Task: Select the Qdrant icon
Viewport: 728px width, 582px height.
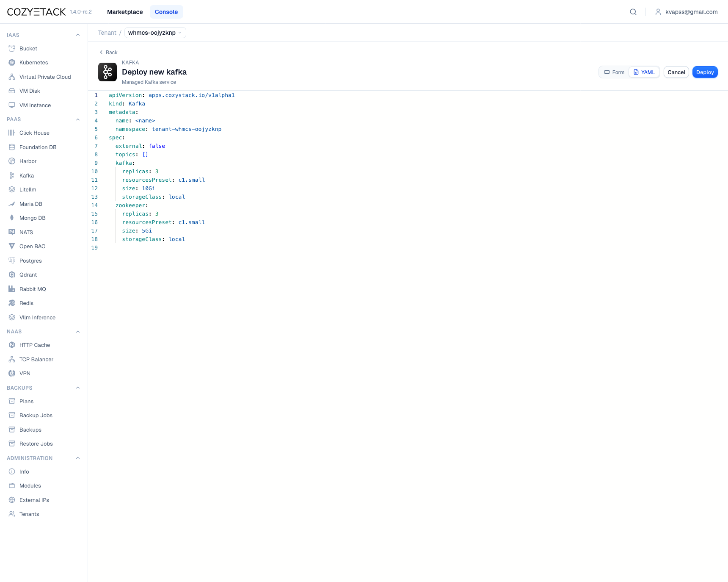Action: tap(12, 274)
